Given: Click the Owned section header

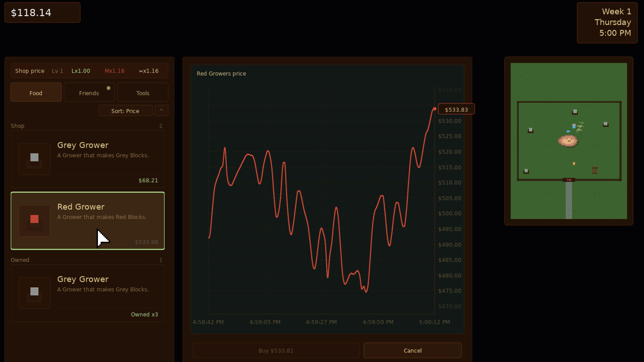Looking at the screenshot, I should click(x=20, y=260).
